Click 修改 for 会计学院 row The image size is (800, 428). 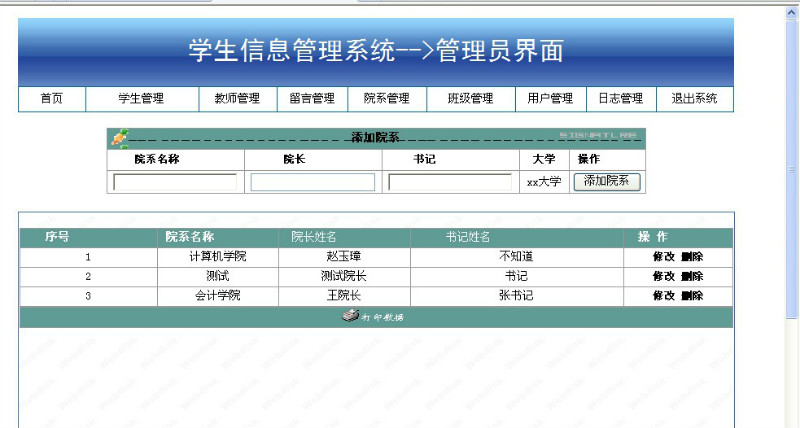tap(664, 296)
